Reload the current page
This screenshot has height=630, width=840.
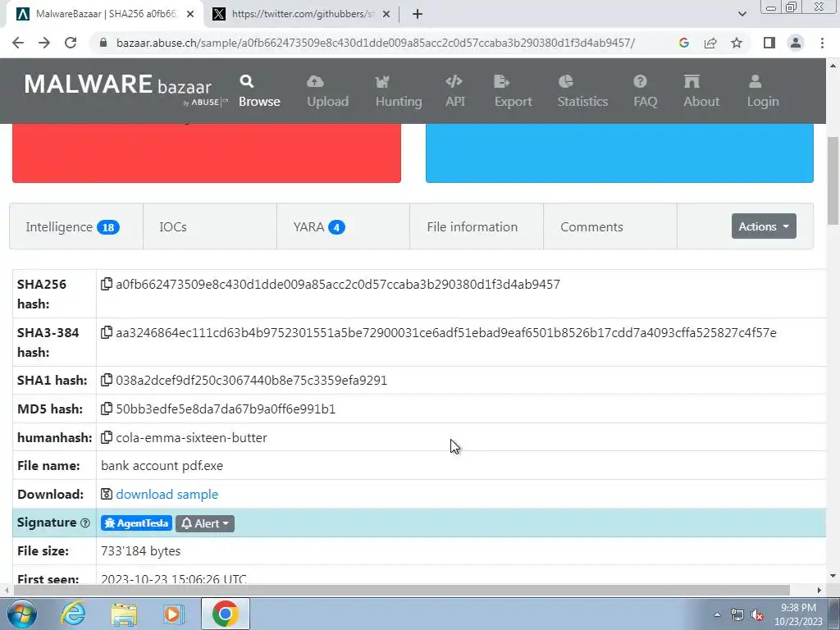[x=71, y=43]
